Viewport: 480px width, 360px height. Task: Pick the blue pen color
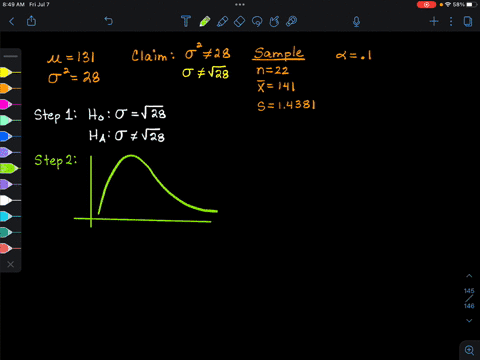[10, 136]
